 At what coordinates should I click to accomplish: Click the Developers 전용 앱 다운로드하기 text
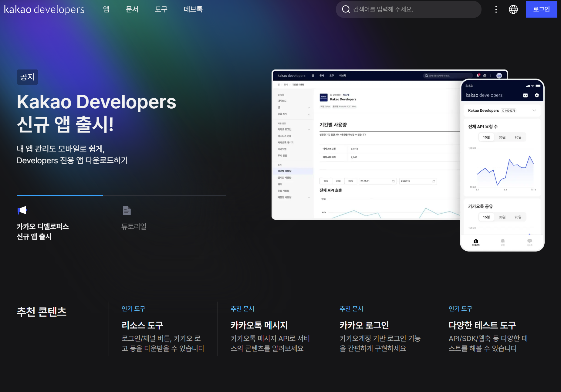[x=72, y=160]
